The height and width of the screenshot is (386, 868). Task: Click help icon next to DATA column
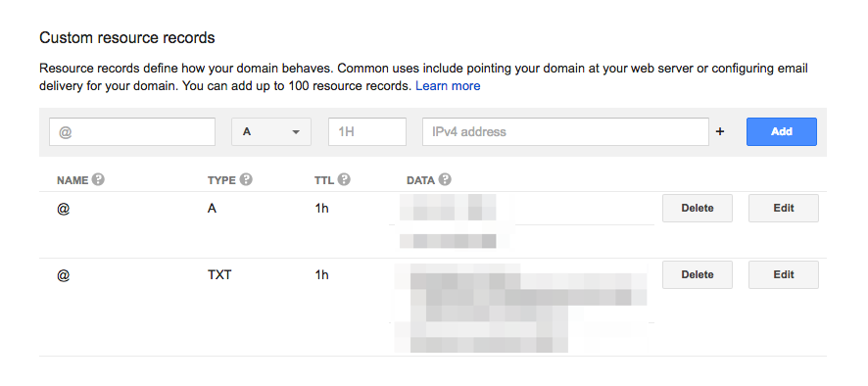pyautogui.click(x=445, y=180)
